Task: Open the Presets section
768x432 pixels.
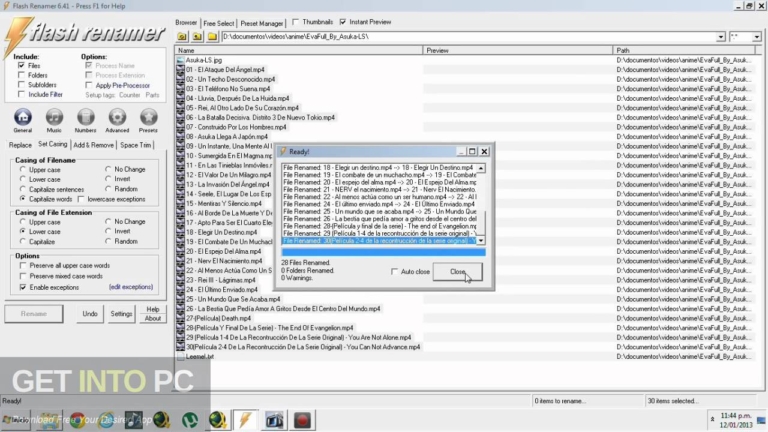Action: click(x=148, y=118)
